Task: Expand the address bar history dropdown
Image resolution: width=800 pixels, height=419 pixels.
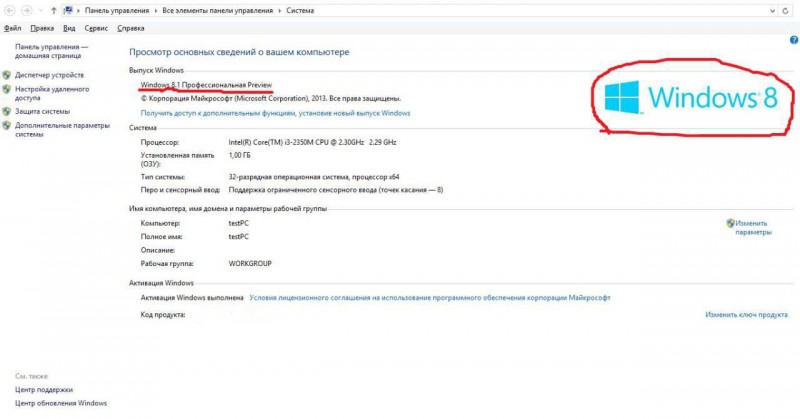Action: [772, 11]
